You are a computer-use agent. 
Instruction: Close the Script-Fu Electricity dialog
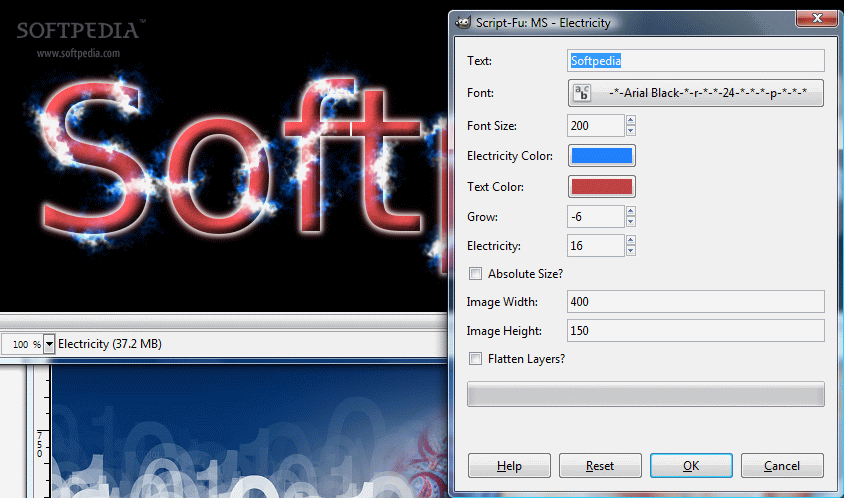pos(817,18)
